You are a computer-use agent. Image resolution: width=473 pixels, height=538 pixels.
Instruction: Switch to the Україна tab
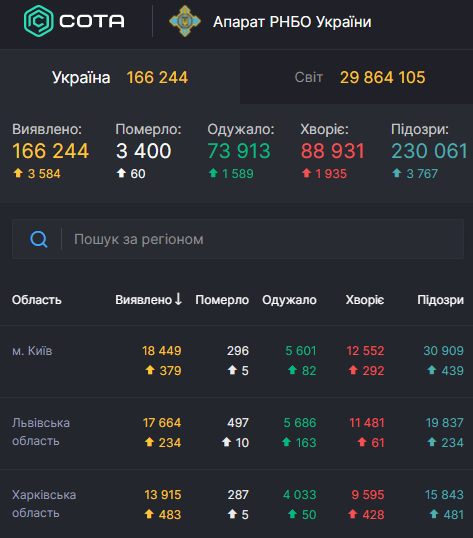[120, 77]
